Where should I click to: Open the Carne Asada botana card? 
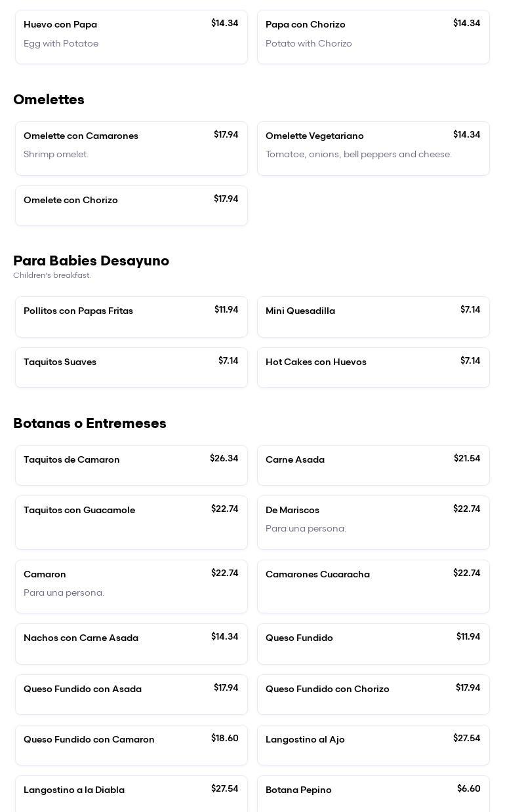pyautogui.click(x=373, y=465)
